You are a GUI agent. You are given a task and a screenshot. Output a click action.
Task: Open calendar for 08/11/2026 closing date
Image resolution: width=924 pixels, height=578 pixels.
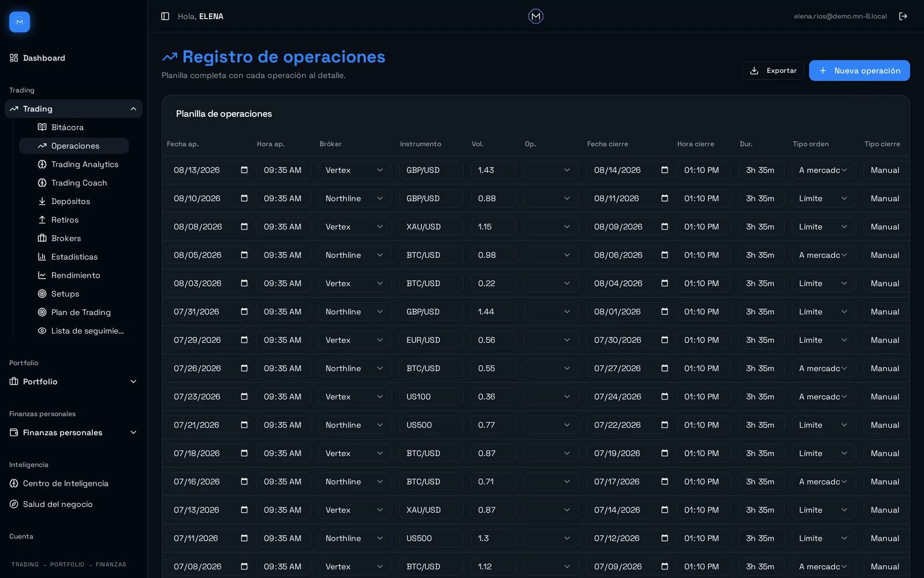tap(665, 198)
